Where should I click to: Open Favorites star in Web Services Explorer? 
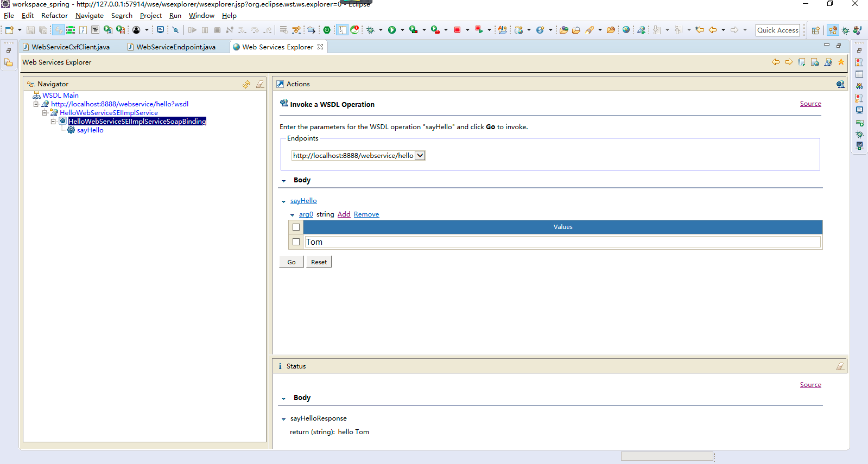tap(841, 62)
